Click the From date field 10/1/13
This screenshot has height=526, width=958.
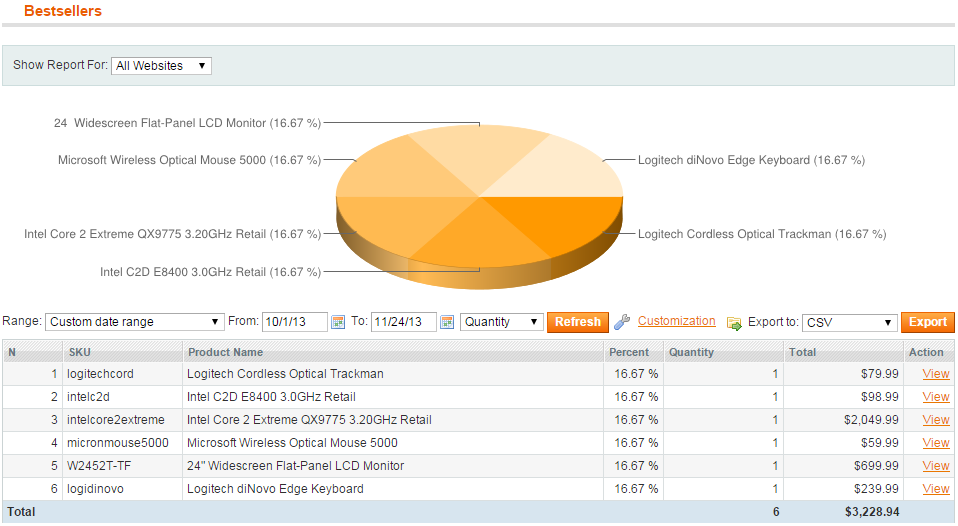coord(294,322)
